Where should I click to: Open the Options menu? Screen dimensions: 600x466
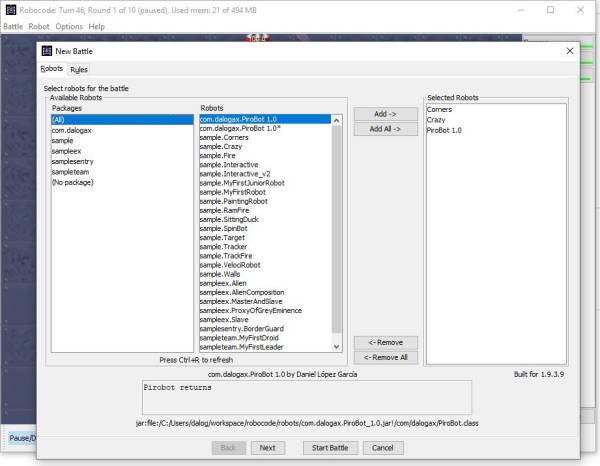pos(69,26)
